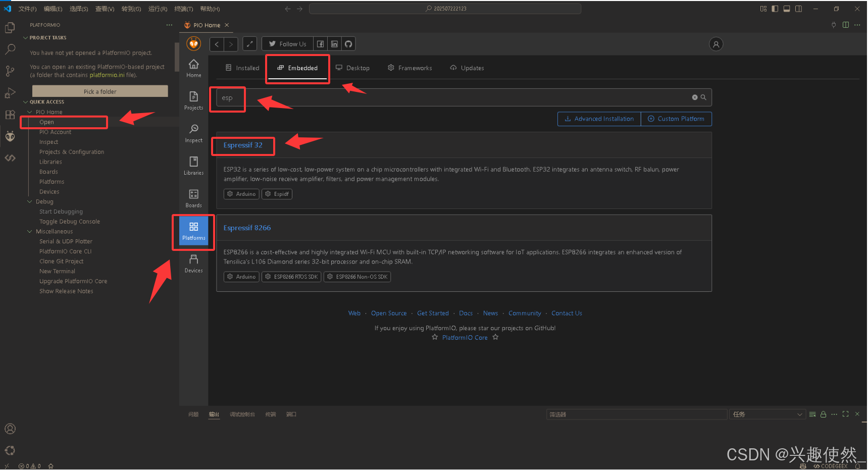868x470 pixels.
Task: Click the Espidf framework tag
Action: (277, 194)
